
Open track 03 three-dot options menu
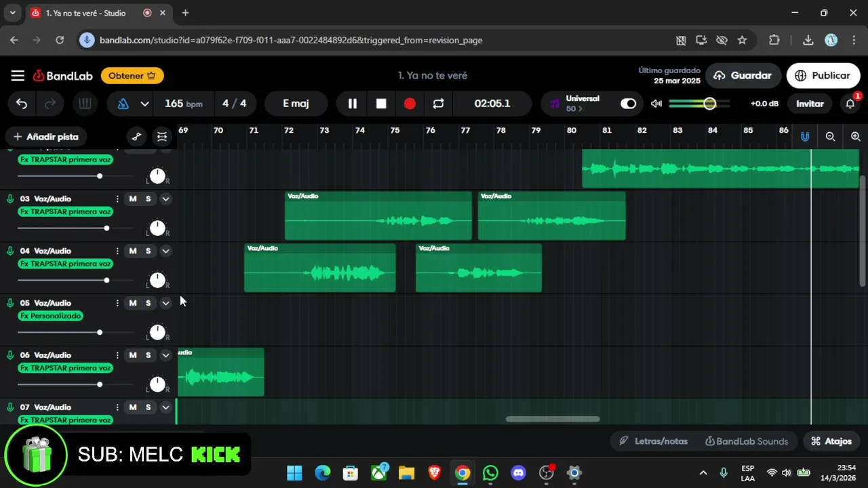coord(117,199)
